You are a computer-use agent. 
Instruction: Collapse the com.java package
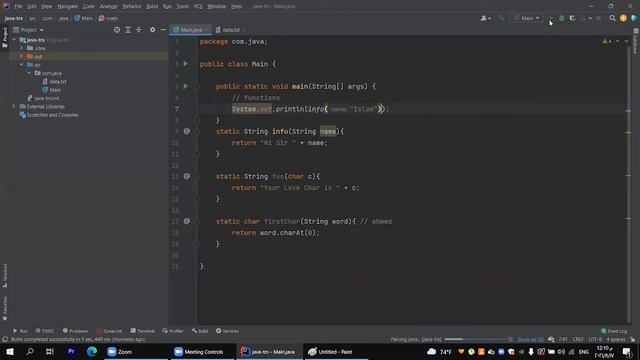(x=29, y=73)
